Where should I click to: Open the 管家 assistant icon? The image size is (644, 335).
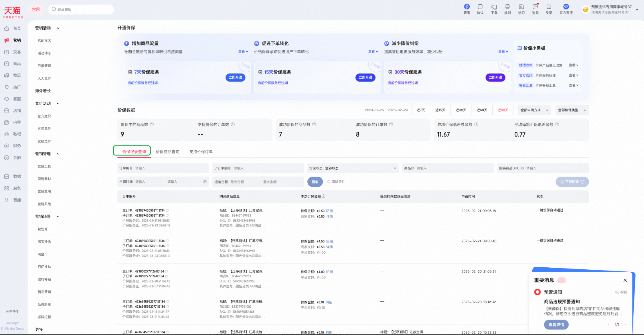click(467, 7)
